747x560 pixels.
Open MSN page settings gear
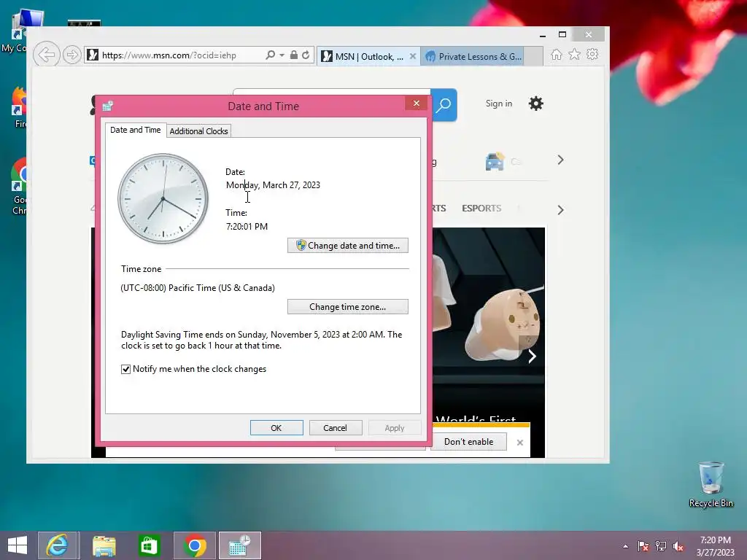(x=536, y=104)
